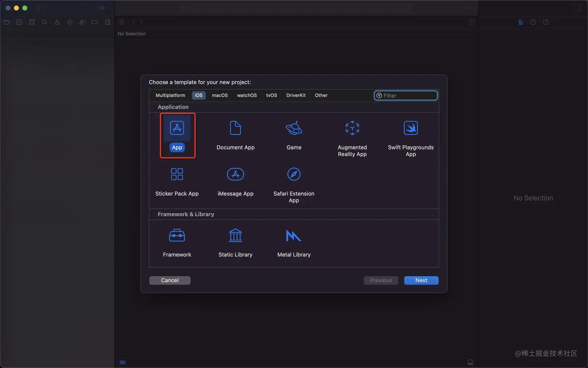Select the DriverKit tab
This screenshot has height=368, width=588.
tap(296, 95)
